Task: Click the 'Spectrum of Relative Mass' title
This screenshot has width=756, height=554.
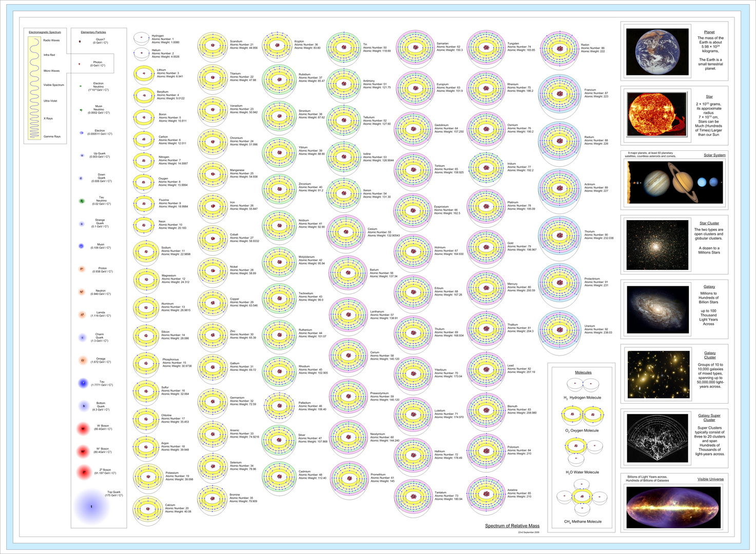Action: [512, 526]
